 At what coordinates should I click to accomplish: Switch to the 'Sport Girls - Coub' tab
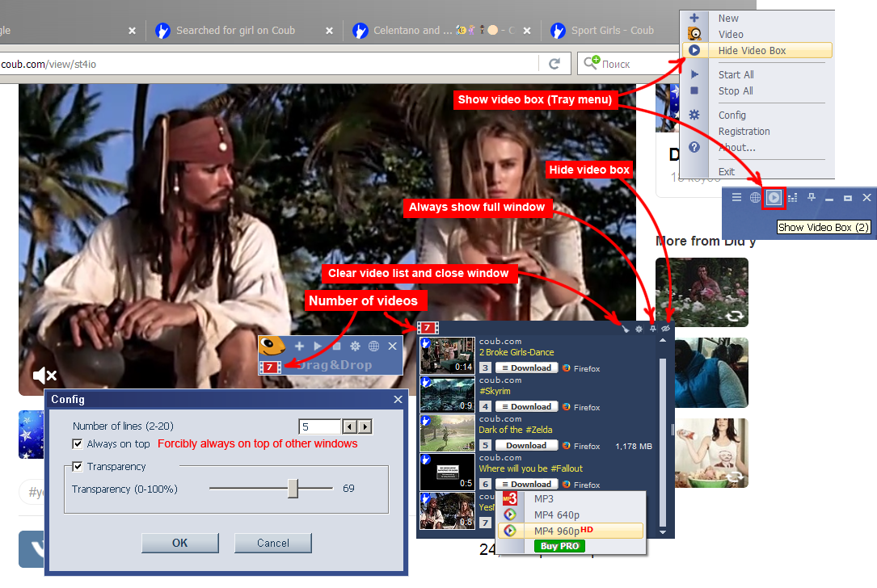point(613,30)
